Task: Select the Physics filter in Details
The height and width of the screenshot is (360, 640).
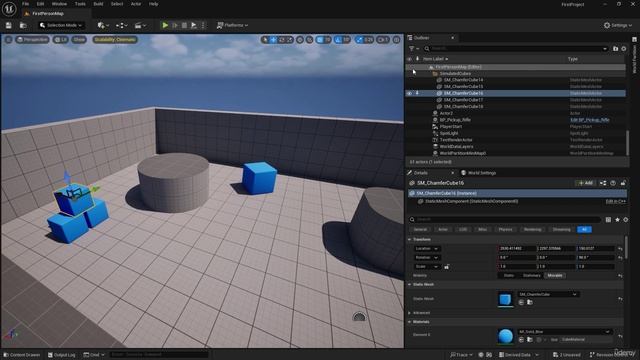Action: pyautogui.click(x=505, y=230)
